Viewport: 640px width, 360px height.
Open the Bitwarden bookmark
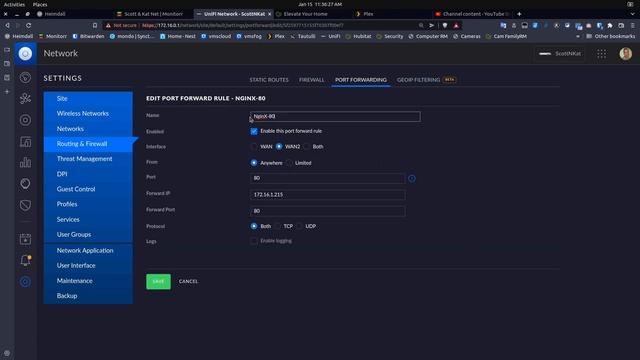point(88,36)
